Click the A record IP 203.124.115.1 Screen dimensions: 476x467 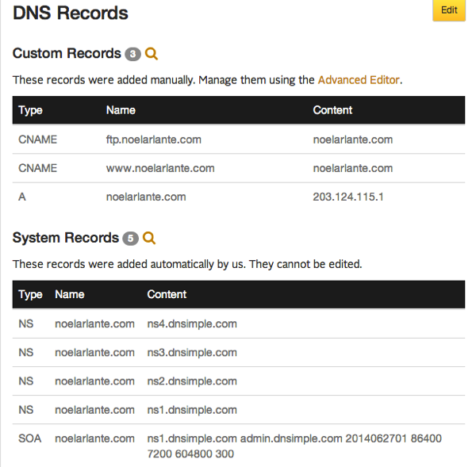tap(348, 197)
